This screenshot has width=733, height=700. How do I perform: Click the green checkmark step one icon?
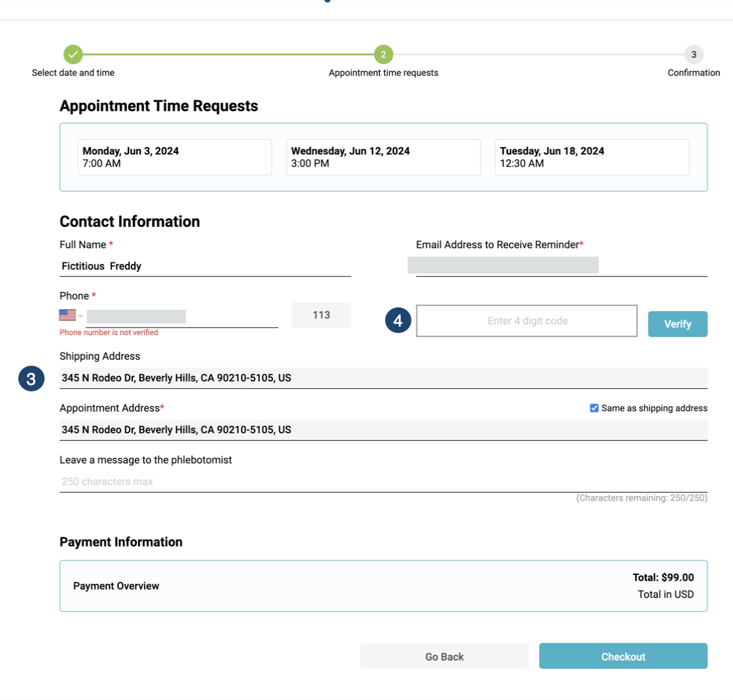(x=73, y=55)
